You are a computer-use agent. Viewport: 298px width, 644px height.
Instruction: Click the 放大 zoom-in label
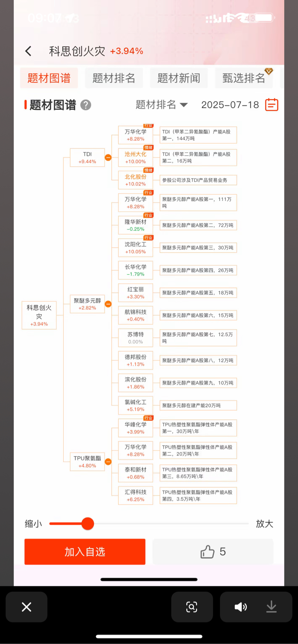coord(265,524)
